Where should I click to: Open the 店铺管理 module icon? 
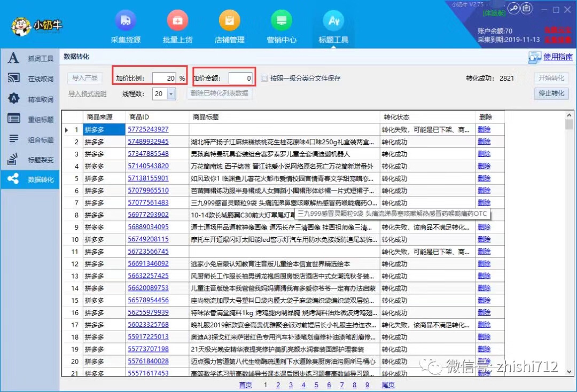(x=230, y=21)
